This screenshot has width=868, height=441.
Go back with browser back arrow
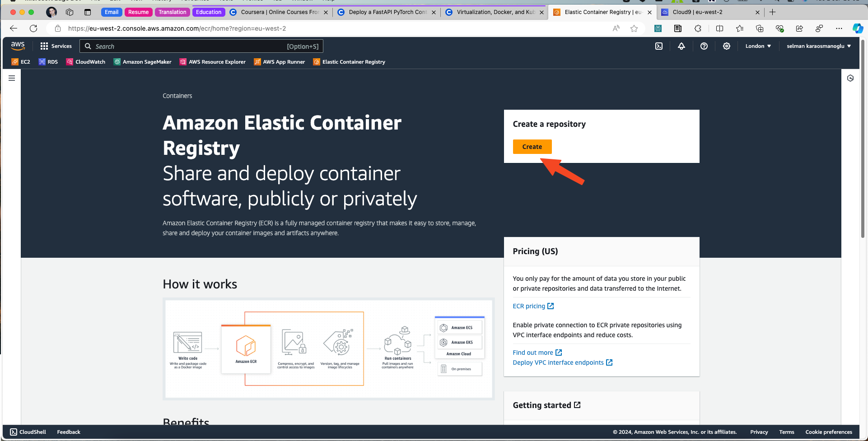pos(14,28)
